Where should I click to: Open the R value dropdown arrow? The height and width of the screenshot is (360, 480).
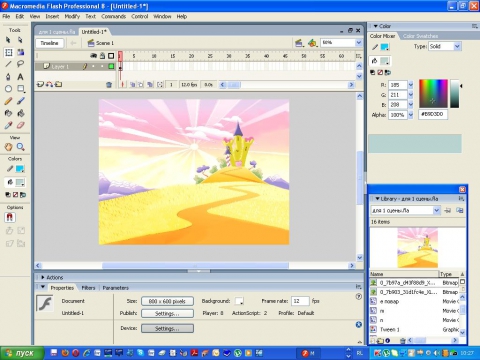411,85
